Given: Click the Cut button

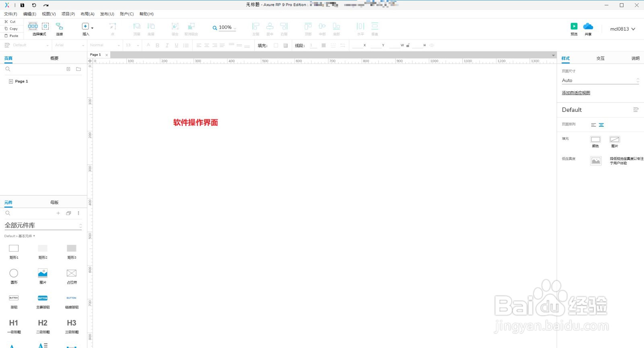Looking at the screenshot, I should pyautogui.click(x=10, y=22).
